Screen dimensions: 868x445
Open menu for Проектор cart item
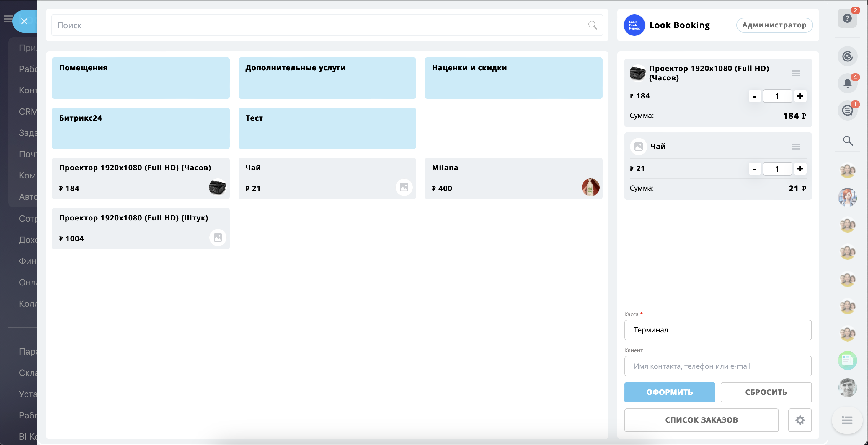point(796,73)
